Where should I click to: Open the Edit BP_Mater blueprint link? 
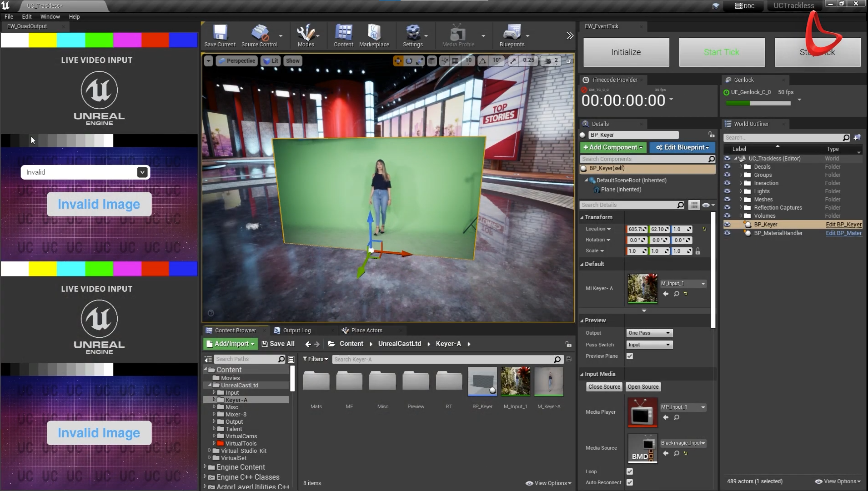pos(843,233)
